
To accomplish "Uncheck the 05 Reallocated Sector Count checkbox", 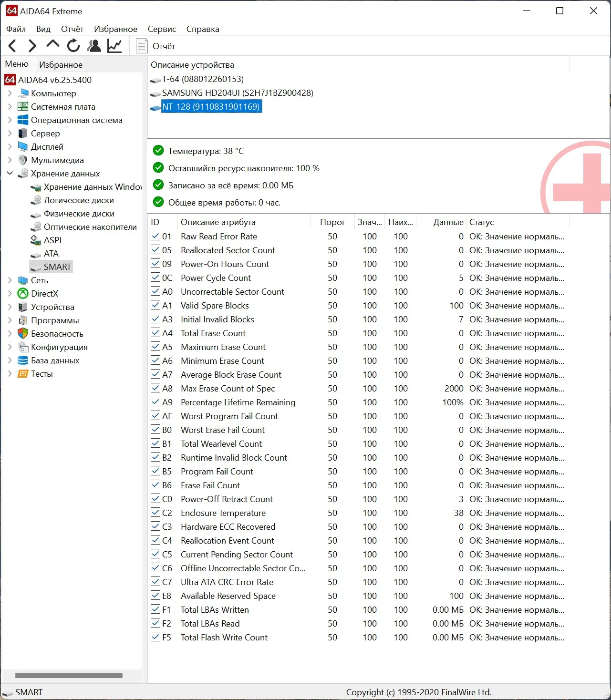I will 155,249.
